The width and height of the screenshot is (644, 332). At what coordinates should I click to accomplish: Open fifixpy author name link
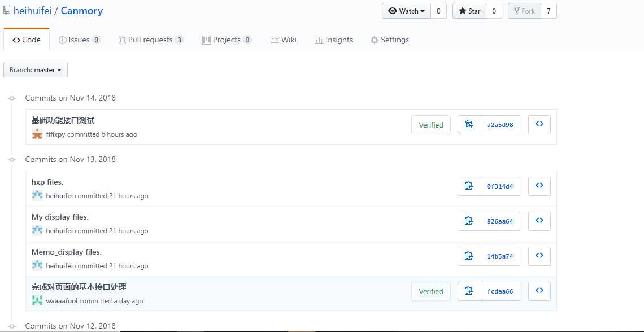pos(55,134)
